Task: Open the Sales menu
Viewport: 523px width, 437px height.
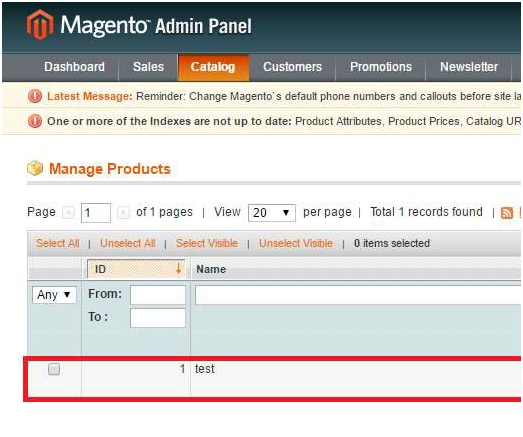Action: pos(148,67)
